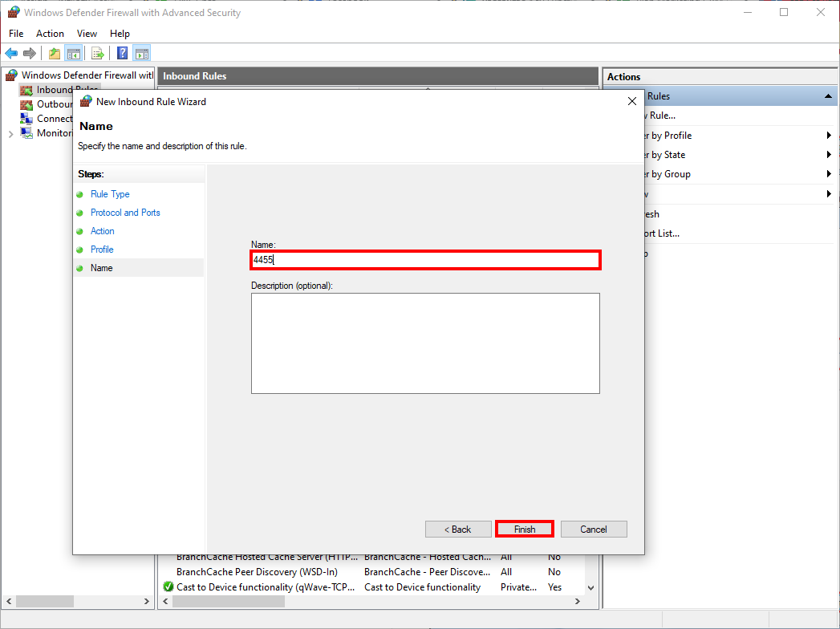
Task: Go to the Action wizard step
Action: [x=103, y=231]
